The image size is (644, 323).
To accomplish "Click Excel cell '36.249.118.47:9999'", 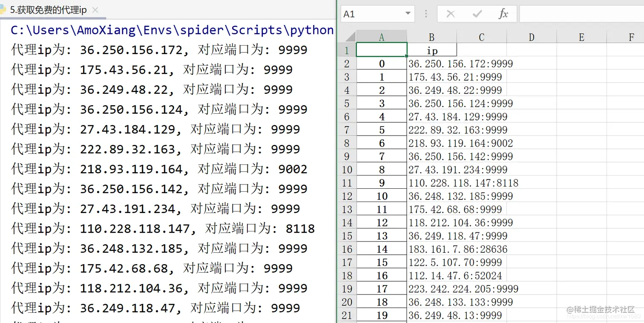I will click(x=458, y=236).
